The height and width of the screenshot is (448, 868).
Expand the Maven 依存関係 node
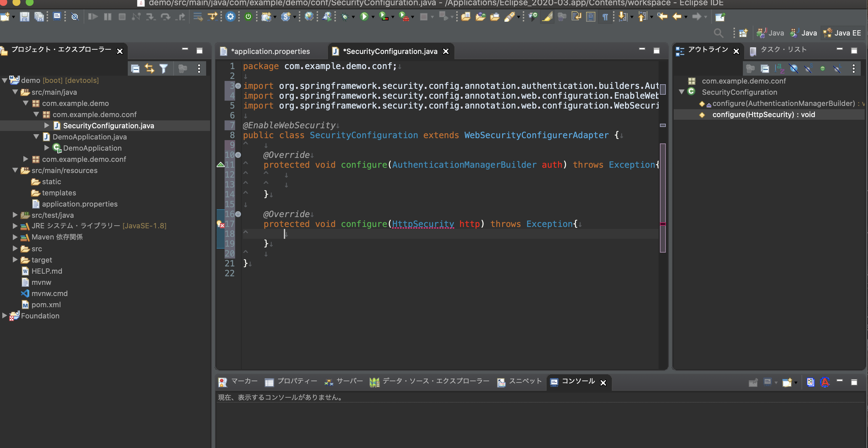15,237
